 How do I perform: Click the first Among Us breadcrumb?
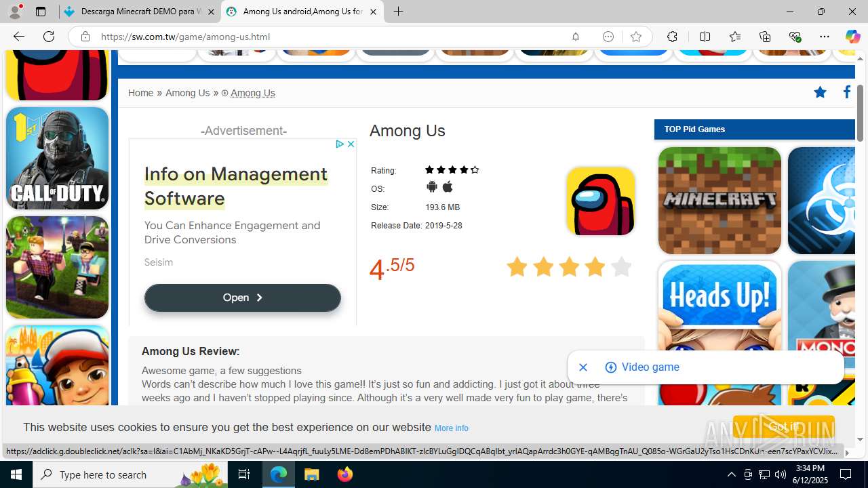pyautogui.click(x=187, y=93)
